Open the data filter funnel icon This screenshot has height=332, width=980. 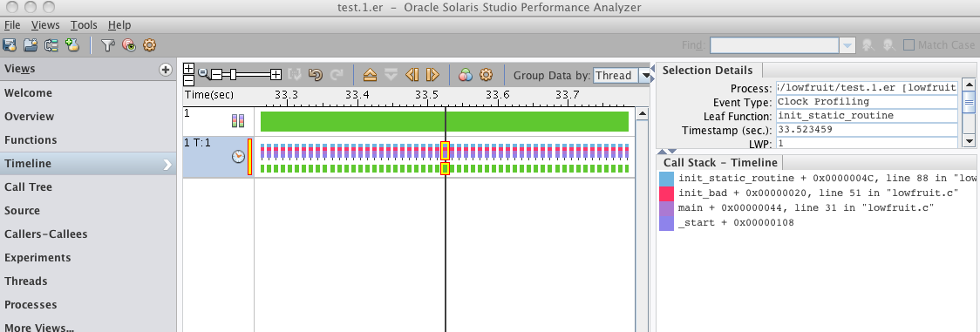tap(108, 45)
